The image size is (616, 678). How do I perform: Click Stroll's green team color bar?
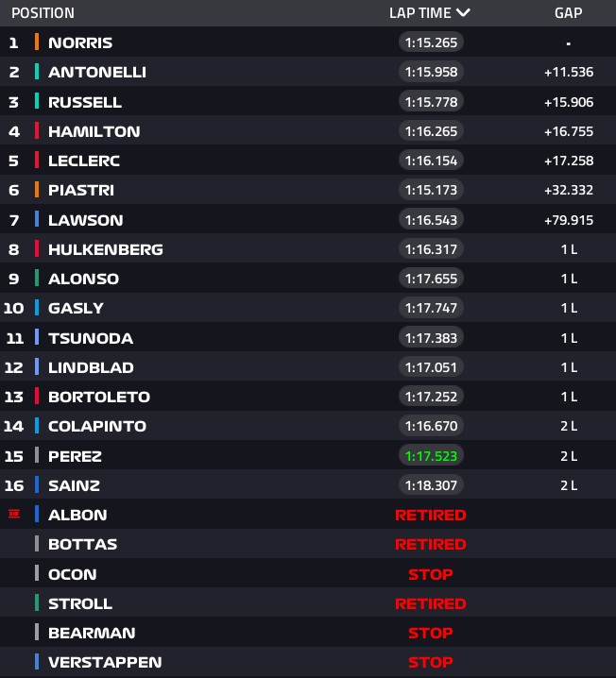pyautogui.click(x=37, y=602)
